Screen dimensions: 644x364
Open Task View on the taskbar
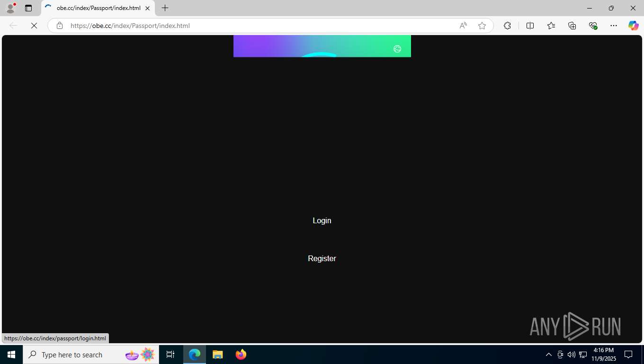click(170, 355)
